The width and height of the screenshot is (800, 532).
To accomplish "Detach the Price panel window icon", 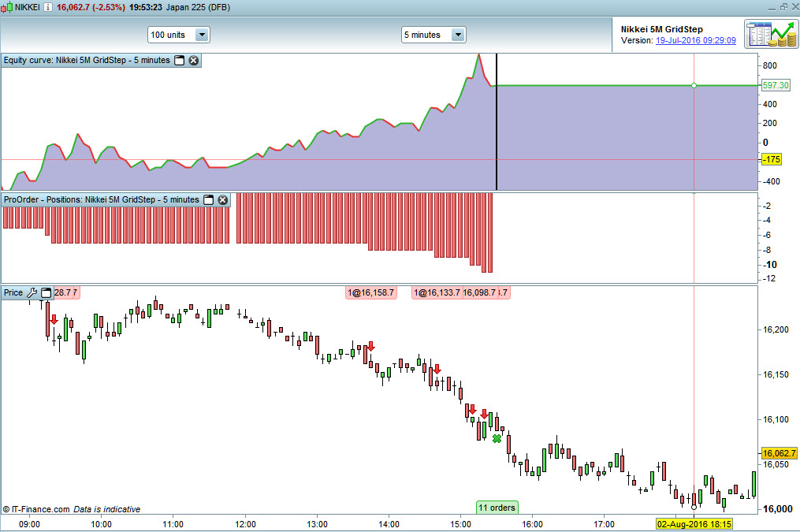I will click(x=46, y=292).
